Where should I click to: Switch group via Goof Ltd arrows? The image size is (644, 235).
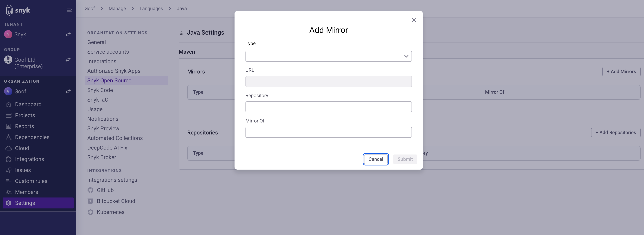coord(68,60)
